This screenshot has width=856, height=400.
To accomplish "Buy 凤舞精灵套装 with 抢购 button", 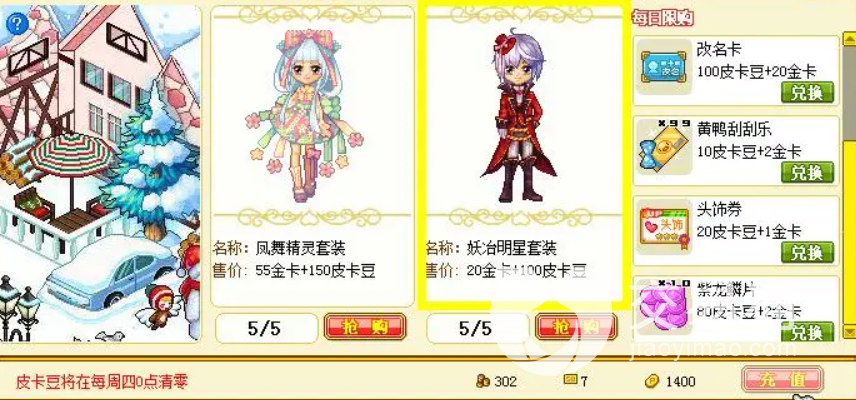I will [365, 327].
